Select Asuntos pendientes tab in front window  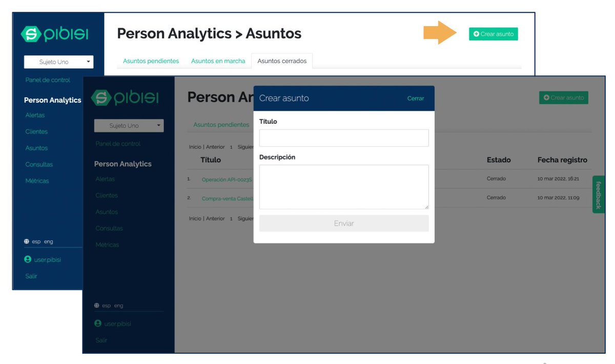click(x=221, y=124)
